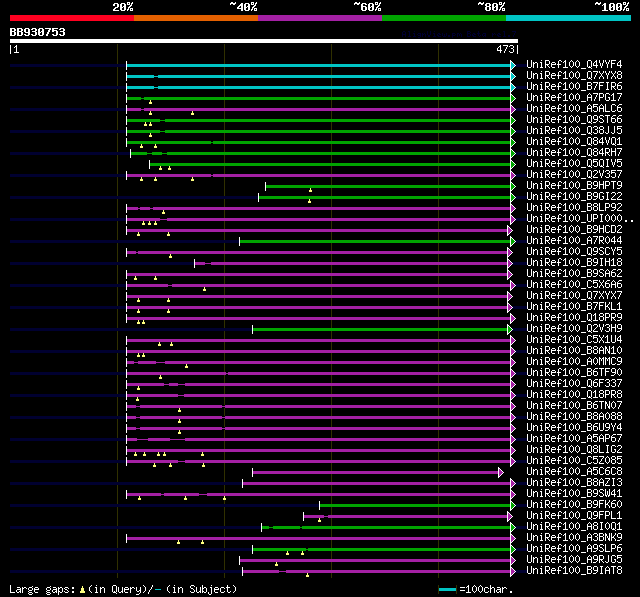The height and width of the screenshot is (597, 640).
Task: Open the UniRef100_B9IAT8 hit label
Action: [574, 570]
